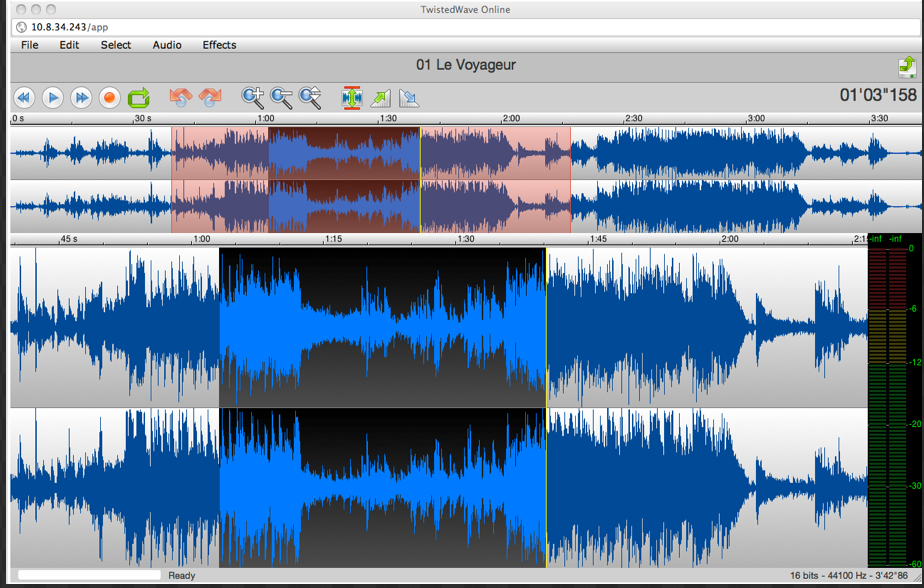Click the track title 01 Le Voyageur

pos(466,65)
